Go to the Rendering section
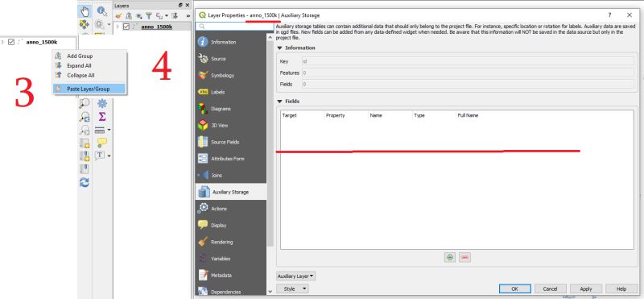 point(231,242)
